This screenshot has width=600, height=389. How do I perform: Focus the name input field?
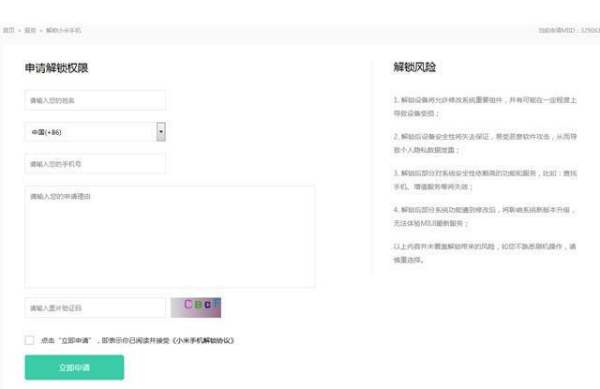coord(95,100)
